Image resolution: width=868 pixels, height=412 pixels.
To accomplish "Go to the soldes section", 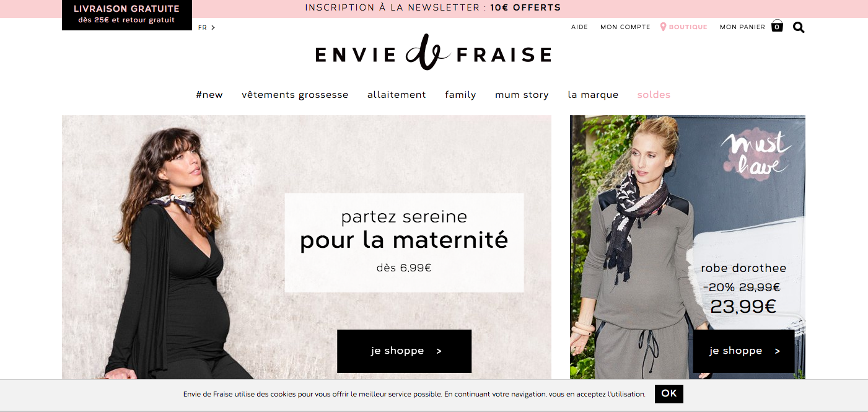I will [654, 95].
